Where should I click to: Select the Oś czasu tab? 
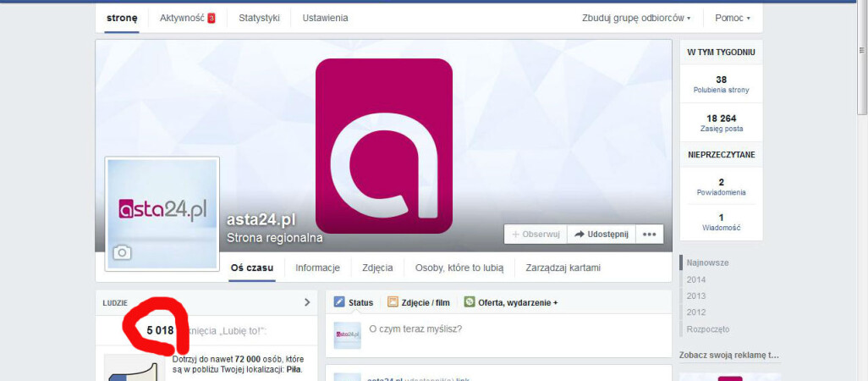click(252, 268)
